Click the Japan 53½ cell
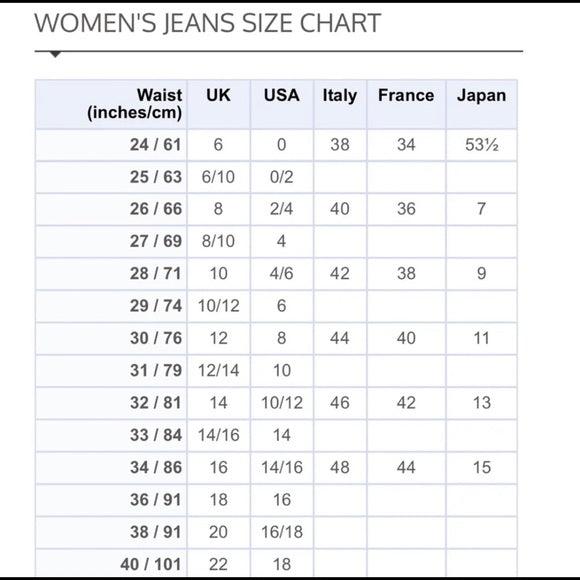 point(481,145)
